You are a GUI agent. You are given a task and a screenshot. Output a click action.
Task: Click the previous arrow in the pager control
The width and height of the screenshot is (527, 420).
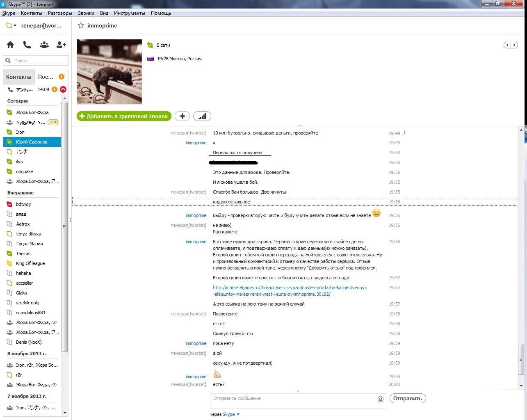click(x=507, y=45)
